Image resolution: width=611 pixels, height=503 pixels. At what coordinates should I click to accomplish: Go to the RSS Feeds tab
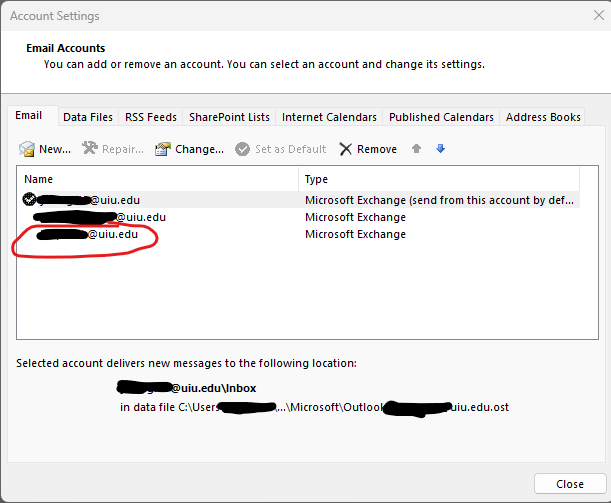150,117
